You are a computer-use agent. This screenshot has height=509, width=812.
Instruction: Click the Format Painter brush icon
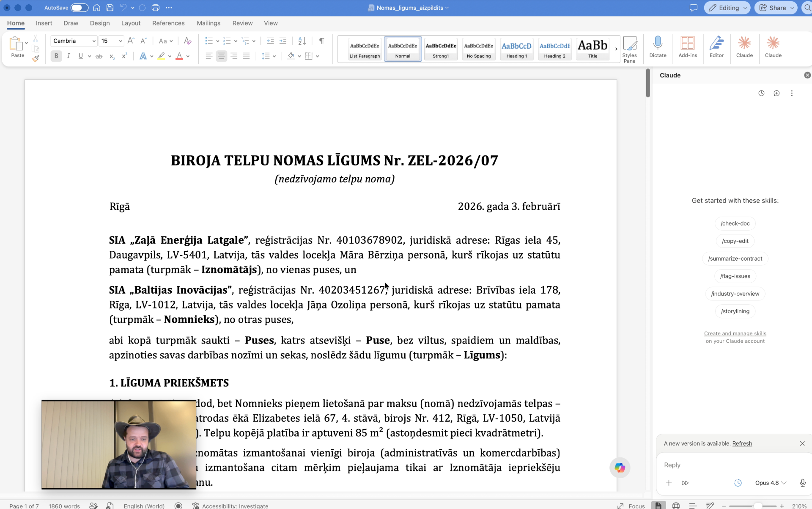(36, 58)
